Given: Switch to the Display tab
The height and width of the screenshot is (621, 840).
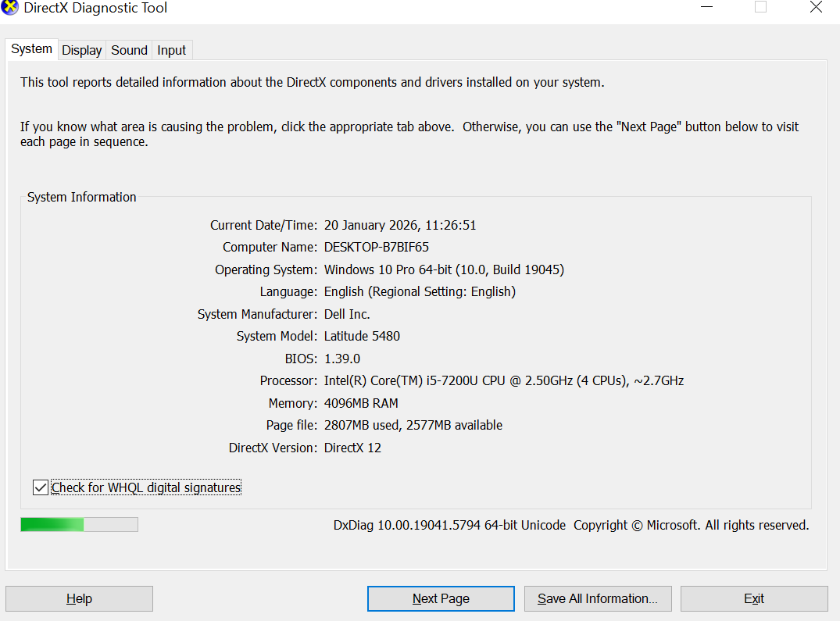Looking at the screenshot, I should tap(81, 49).
